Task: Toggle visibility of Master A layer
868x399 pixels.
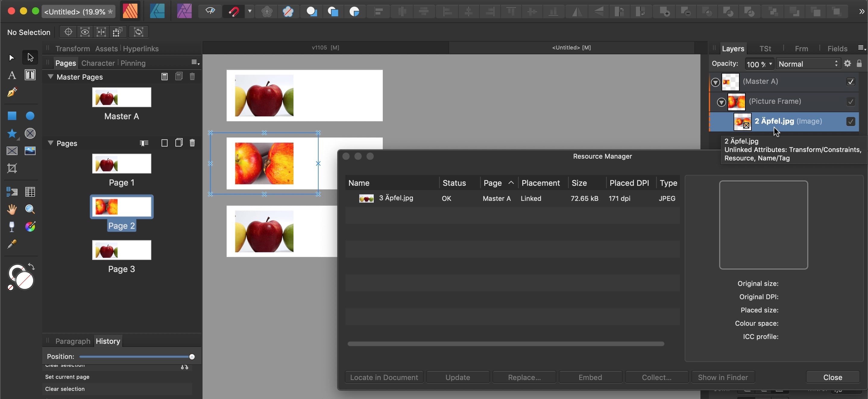Action: click(x=851, y=82)
